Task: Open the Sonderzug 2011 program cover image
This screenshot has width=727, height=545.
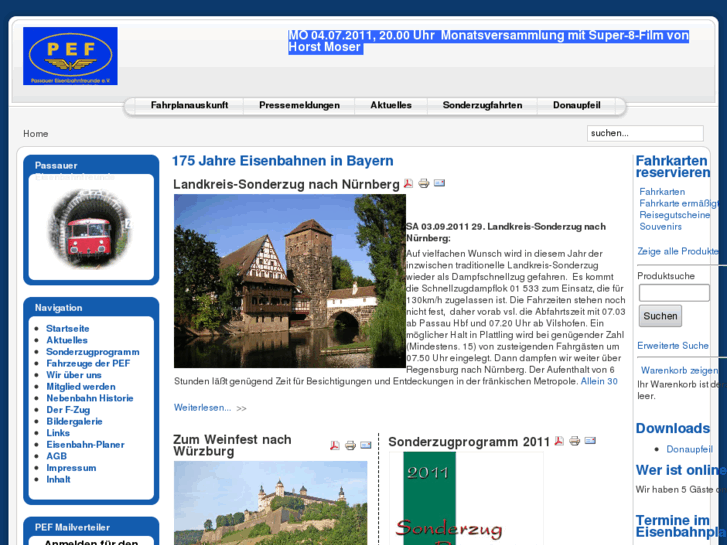Action: click(466, 499)
